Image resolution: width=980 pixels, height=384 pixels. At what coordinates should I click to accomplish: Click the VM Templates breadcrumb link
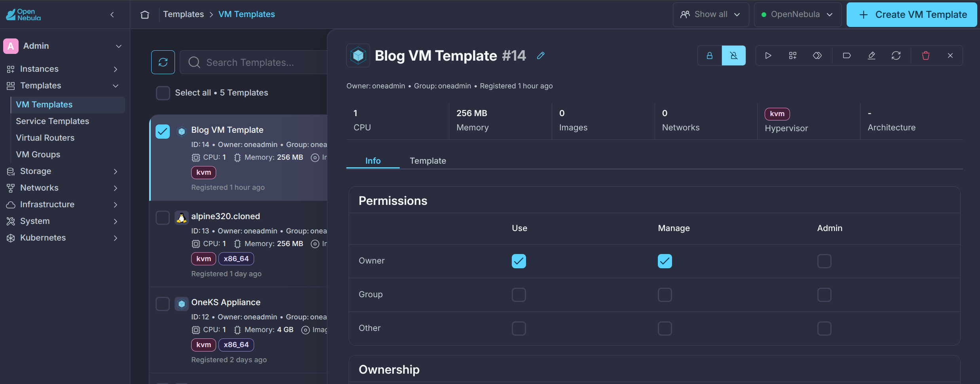click(247, 14)
